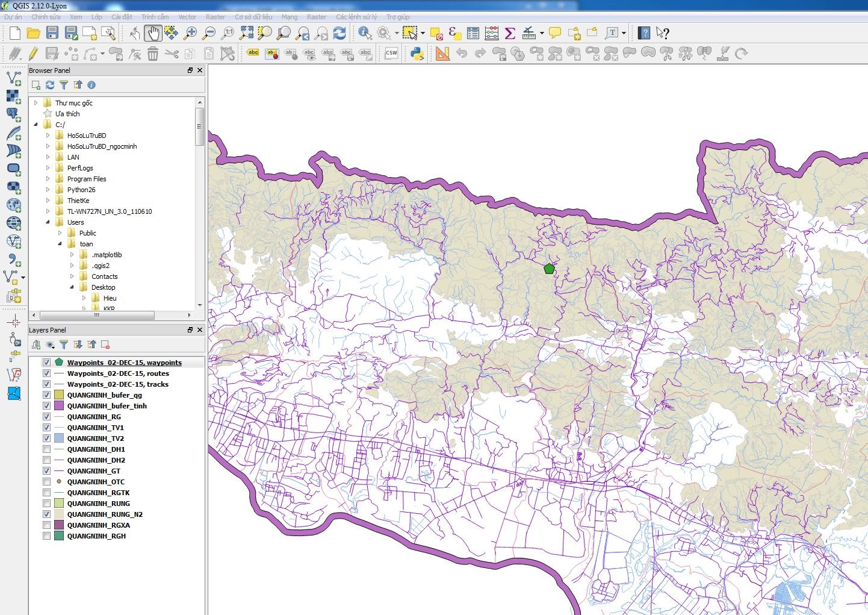The image size is (868, 615).
Task: Show the QUANGNINH_OTC layer
Action: pyautogui.click(x=46, y=482)
